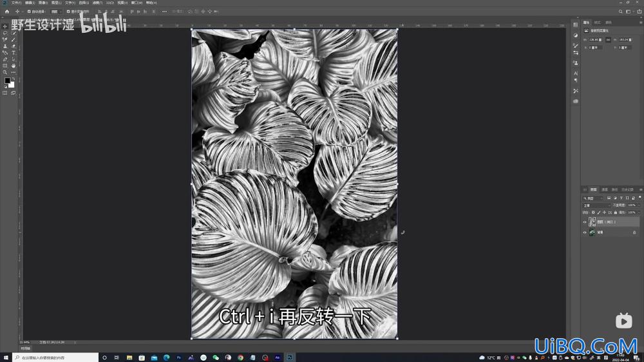The width and height of the screenshot is (644, 362).
Task: Open the Edge browser on the taskbar
Action: coord(166,357)
